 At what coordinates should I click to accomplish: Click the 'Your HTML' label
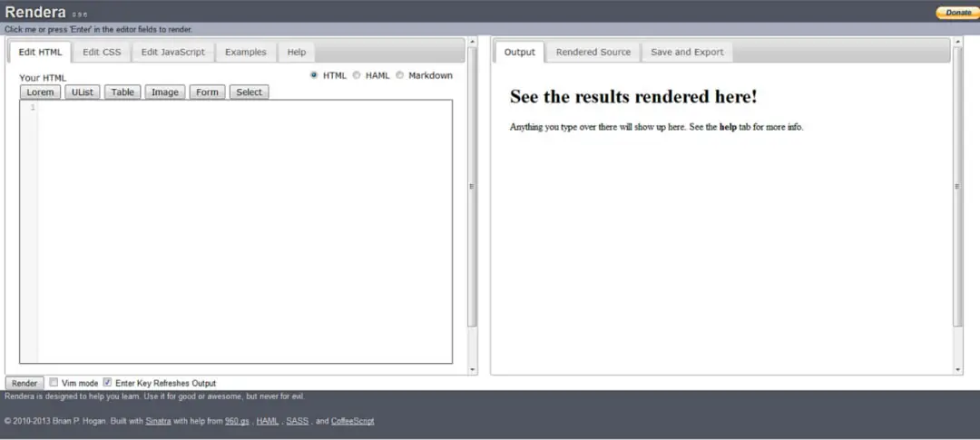(x=43, y=78)
